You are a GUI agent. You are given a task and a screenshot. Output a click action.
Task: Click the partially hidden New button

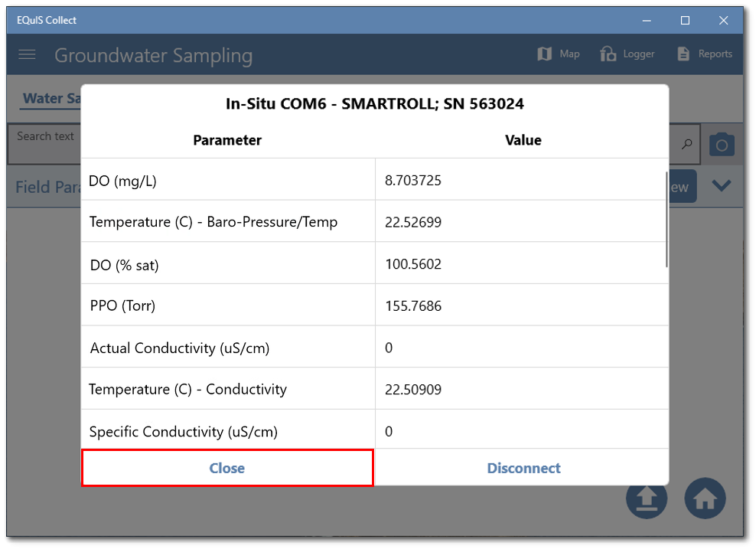[x=681, y=185]
